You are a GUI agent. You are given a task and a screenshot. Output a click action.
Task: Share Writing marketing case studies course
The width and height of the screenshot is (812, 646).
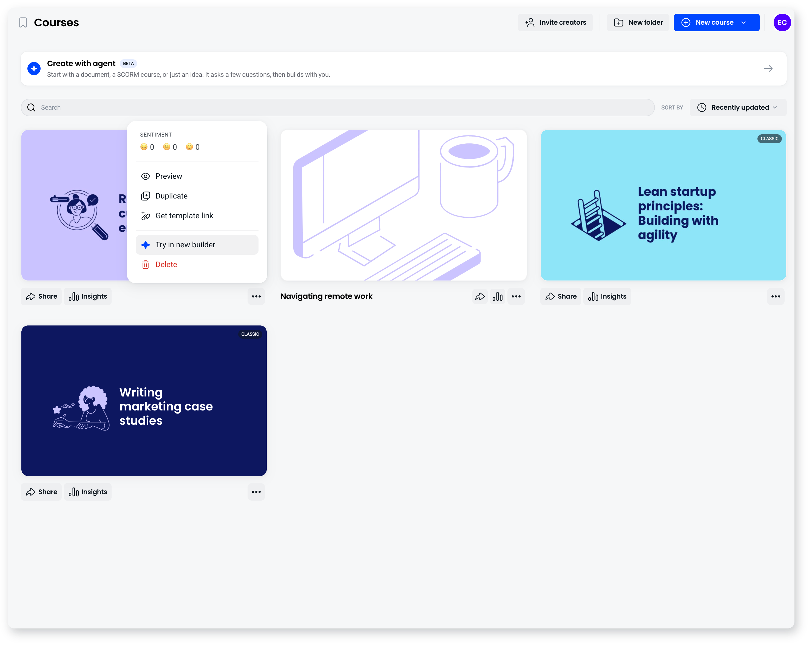pyautogui.click(x=41, y=492)
